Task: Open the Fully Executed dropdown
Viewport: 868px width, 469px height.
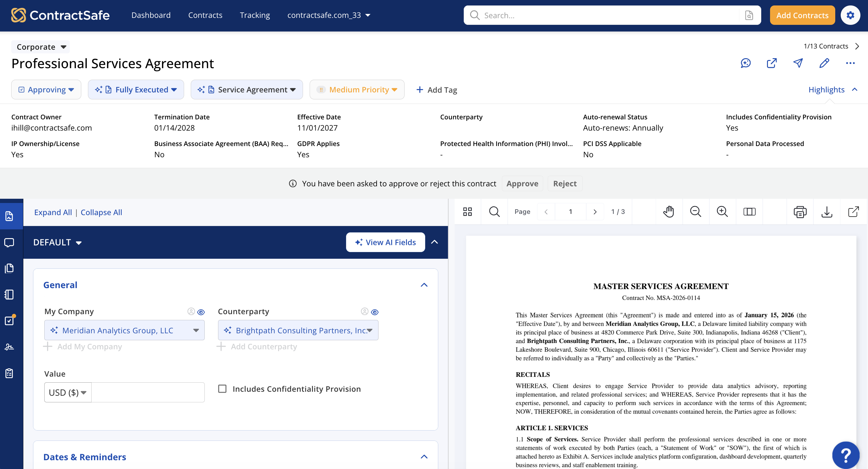Action: pyautogui.click(x=136, y=90)
